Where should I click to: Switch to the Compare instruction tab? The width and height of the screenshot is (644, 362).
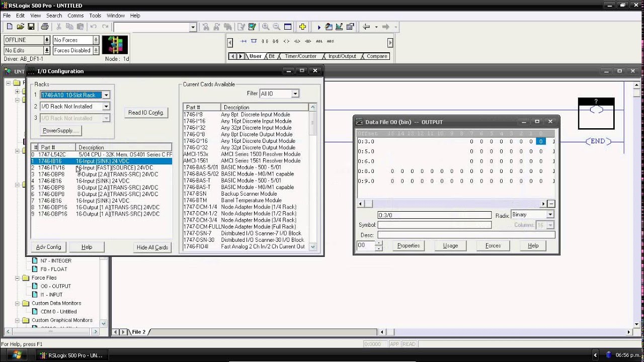coord(377,56)
